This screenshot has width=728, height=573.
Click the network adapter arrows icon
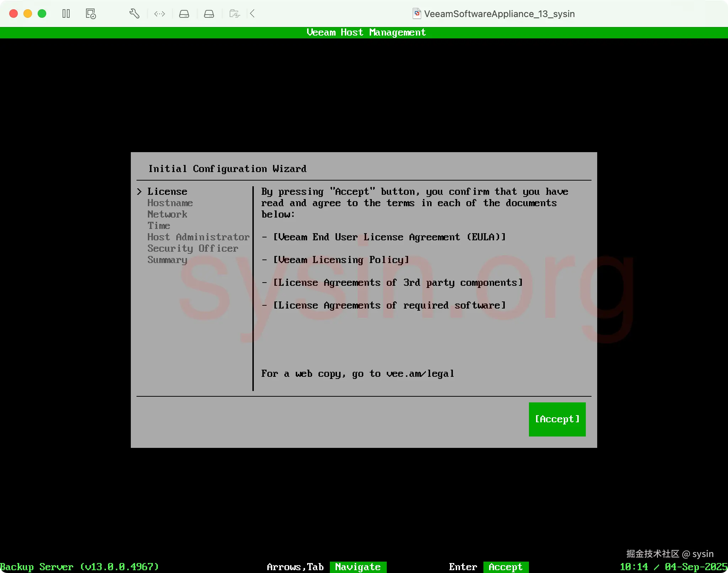tap(159, 14)
